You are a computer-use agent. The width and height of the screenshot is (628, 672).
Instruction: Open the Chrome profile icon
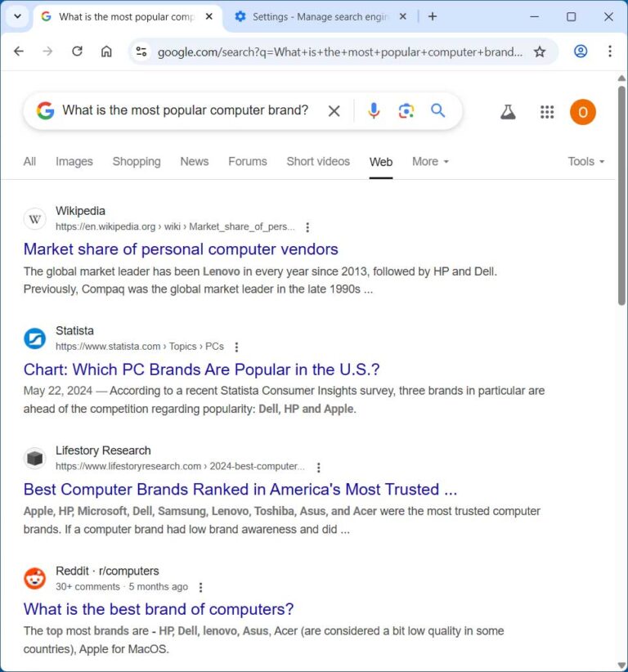click(581, 52)
